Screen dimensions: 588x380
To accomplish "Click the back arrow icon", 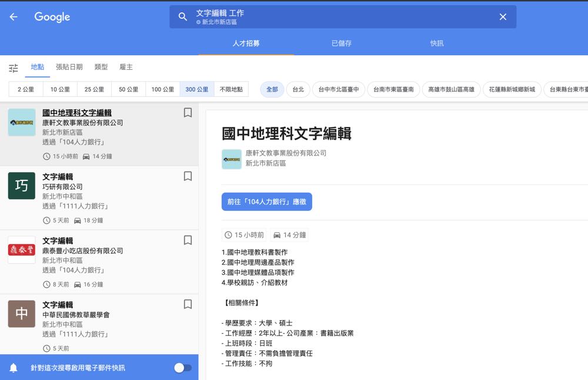I will click(x=14, y=17).
